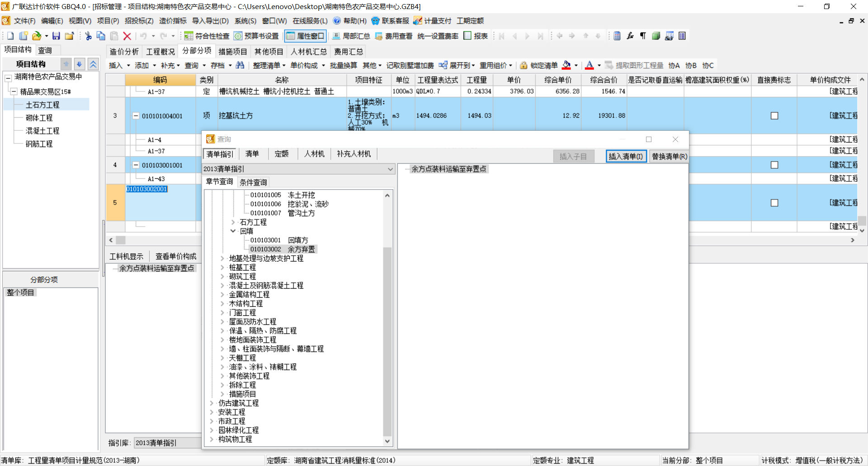Click the red X delete icon

[127, 36]
